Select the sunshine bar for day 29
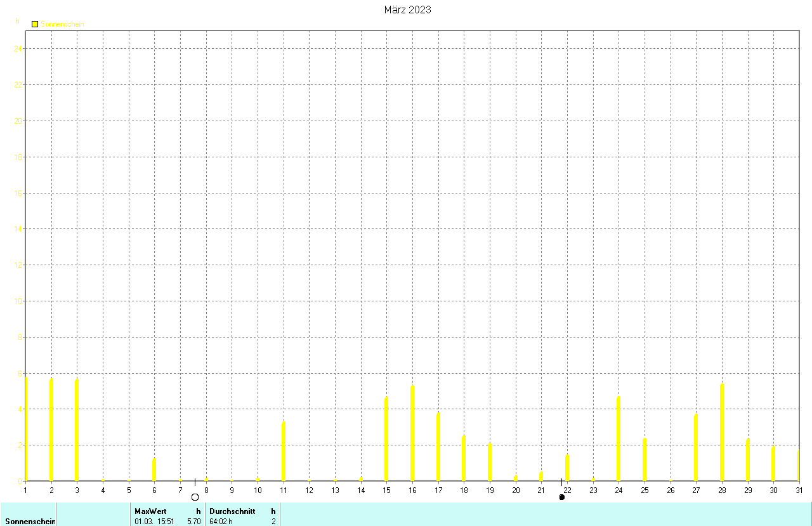 coord(748,460)
